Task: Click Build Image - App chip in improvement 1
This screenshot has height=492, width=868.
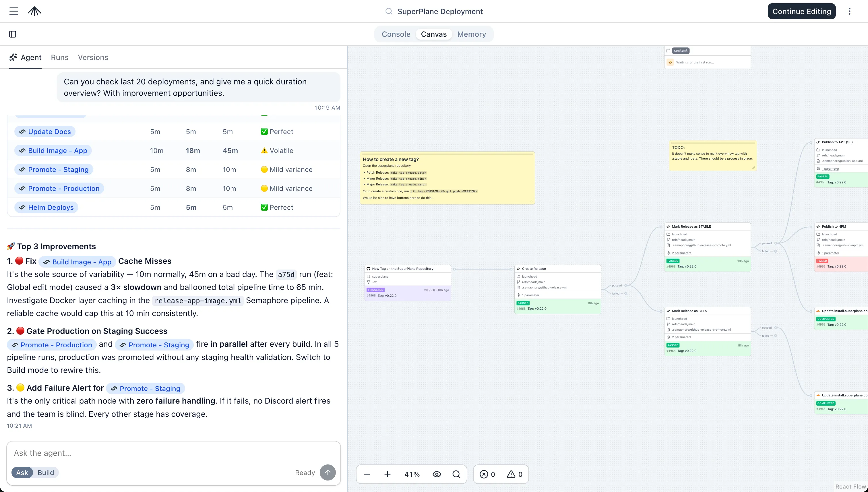Action: click(x=77, y=262)
